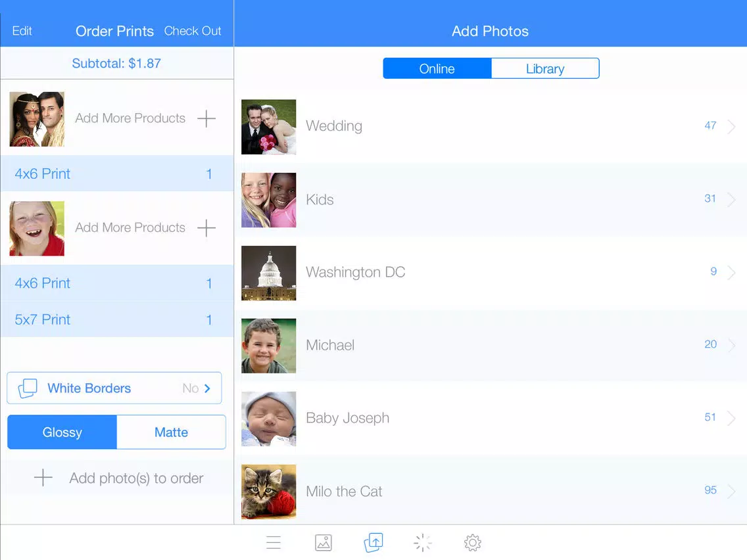Viewport: 747px width, 560px height.
Task: Click the photo count 9 for Washington DC
Action: [713, 271]
